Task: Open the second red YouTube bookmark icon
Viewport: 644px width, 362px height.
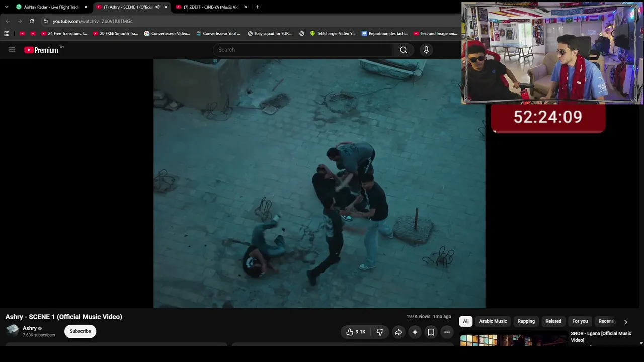Action: [33, 34]
